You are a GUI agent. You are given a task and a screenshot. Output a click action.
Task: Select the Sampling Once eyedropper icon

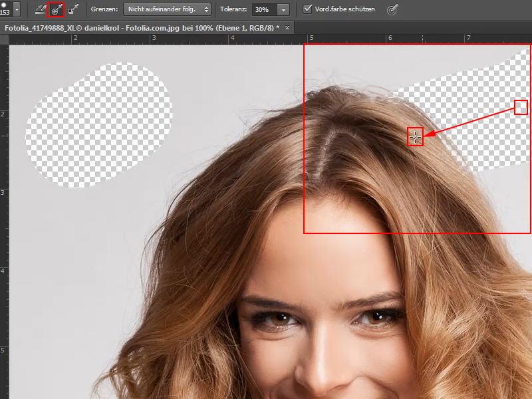(x=56, y=10)
